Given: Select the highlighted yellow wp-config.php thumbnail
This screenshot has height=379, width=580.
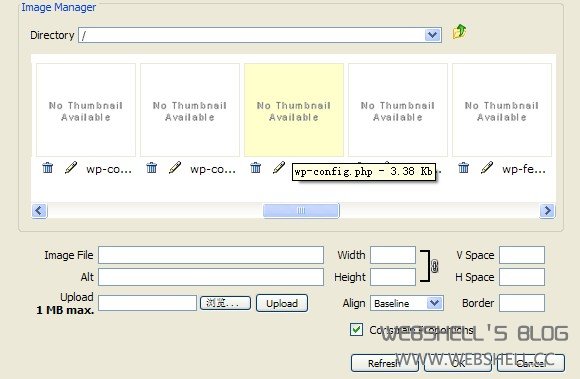Looking at the screenshot, I should click(x=294, y=110).
